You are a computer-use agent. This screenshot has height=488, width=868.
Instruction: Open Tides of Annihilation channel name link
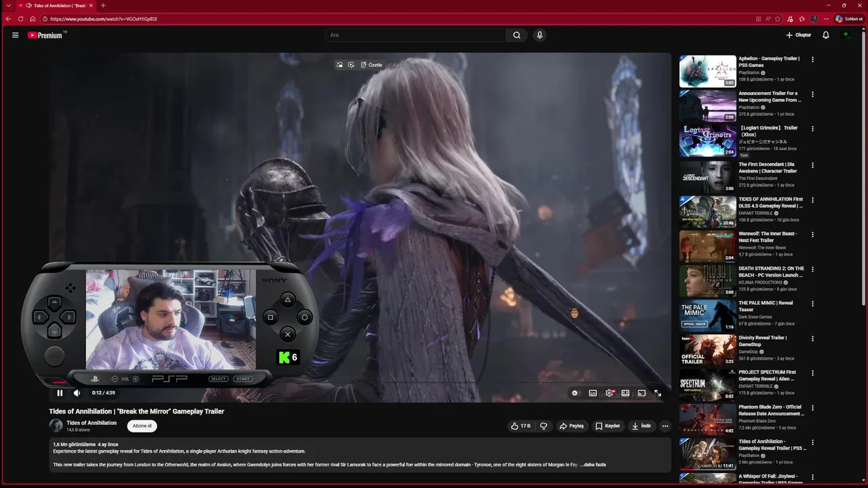tap(92, 423)
